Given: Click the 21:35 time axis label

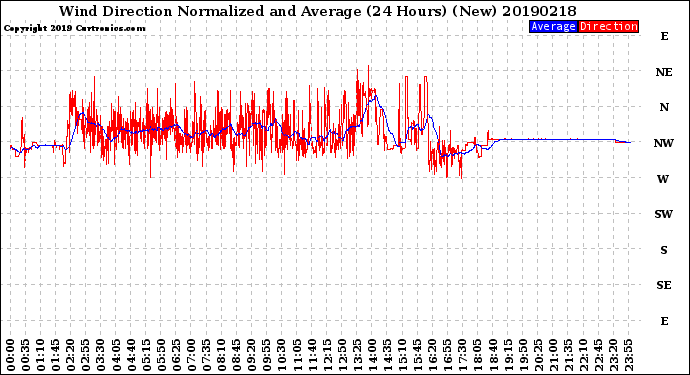Looking at the screenshot, I should (568, 355).
